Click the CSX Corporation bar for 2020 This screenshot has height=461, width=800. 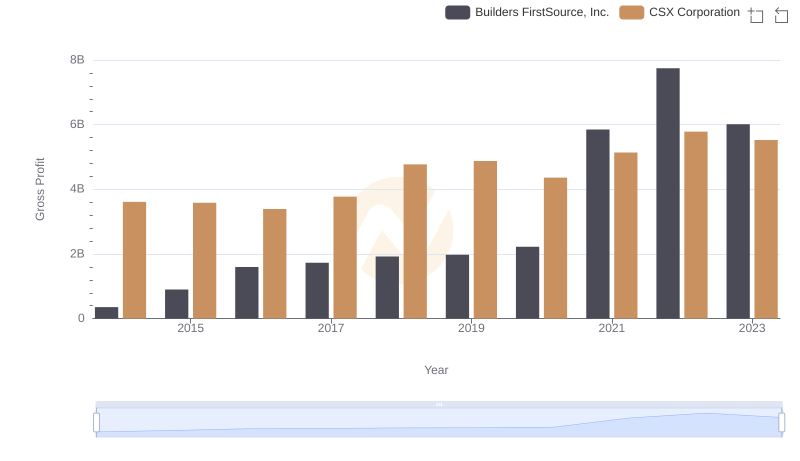point(555,248)
